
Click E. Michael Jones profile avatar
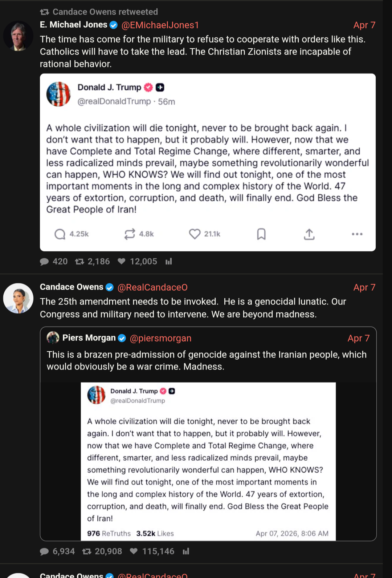coord(18,36)
